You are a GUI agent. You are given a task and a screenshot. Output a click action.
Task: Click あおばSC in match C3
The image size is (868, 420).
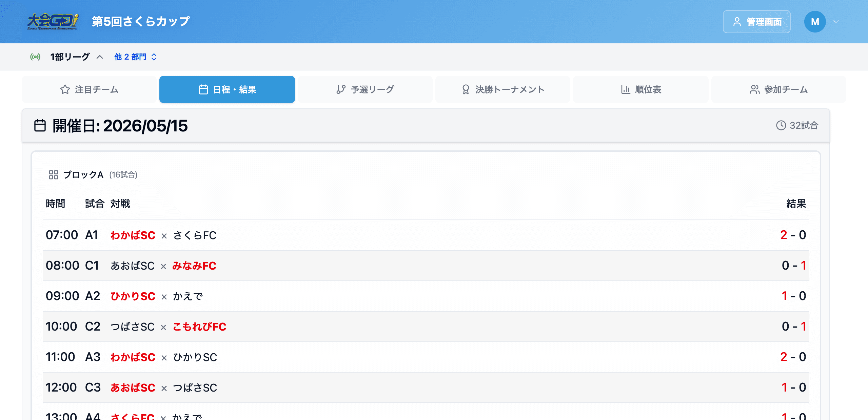133,387
